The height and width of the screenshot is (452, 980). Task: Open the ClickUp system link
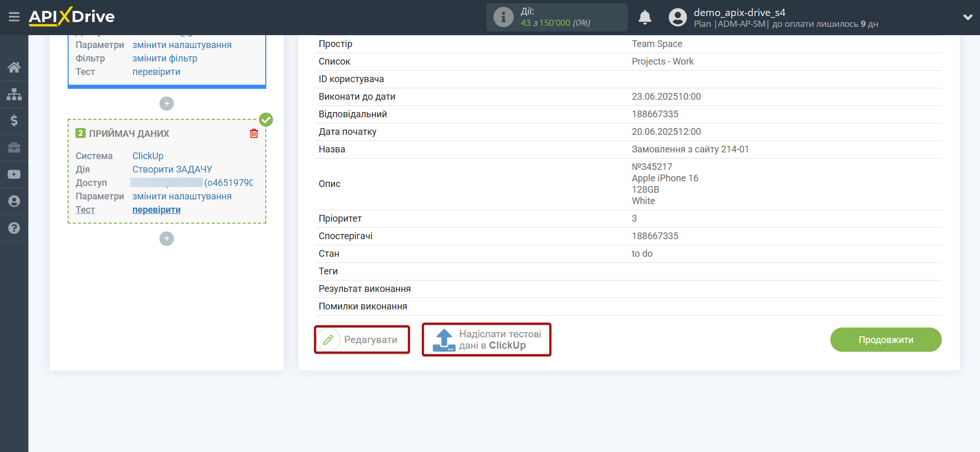click(148, 156)
